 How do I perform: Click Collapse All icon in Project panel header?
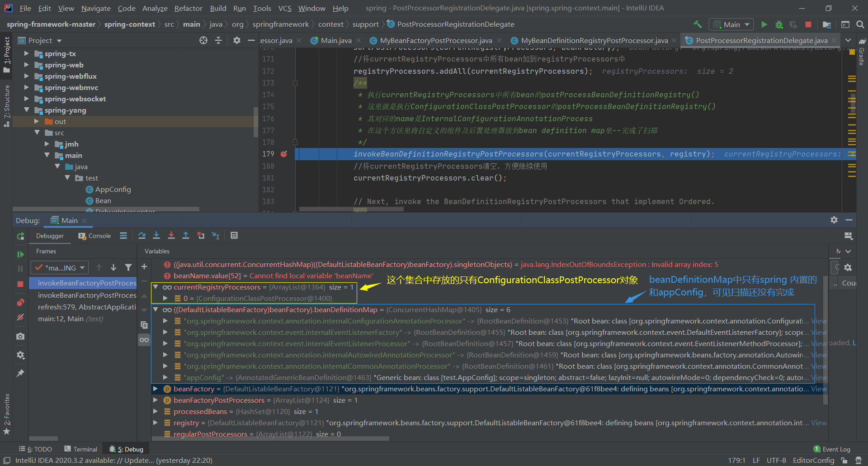[x=218, y=40]
